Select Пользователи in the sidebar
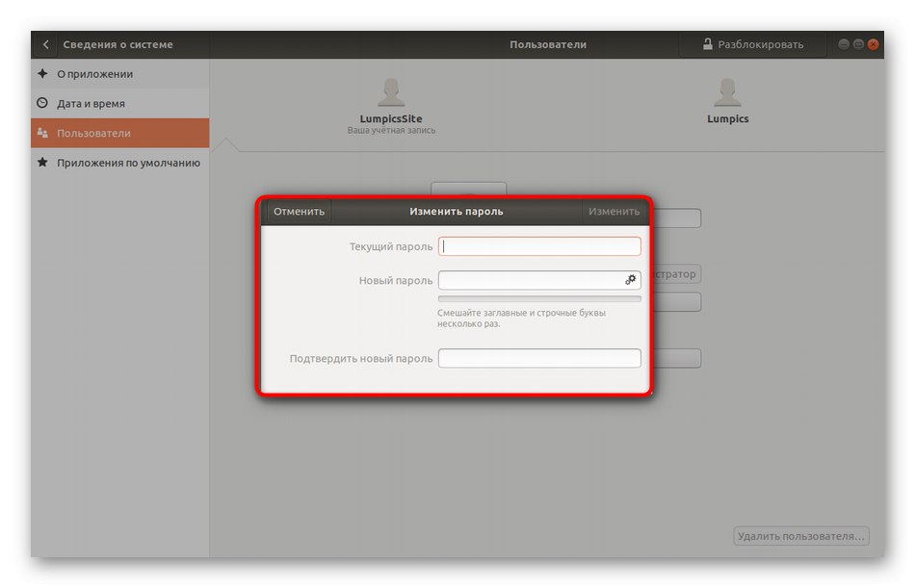915x588 pixels. tap(120, 133)
